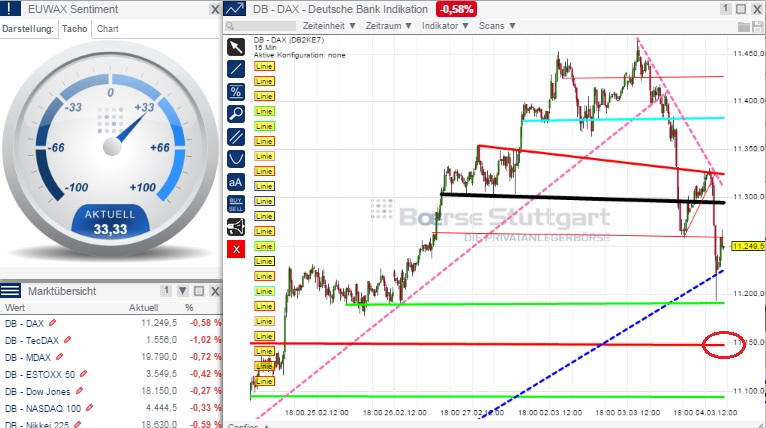Open the triangle dropdown in Marktübersicht header
The width and height of the screenshot is (766, 428).
coord(182,291)
